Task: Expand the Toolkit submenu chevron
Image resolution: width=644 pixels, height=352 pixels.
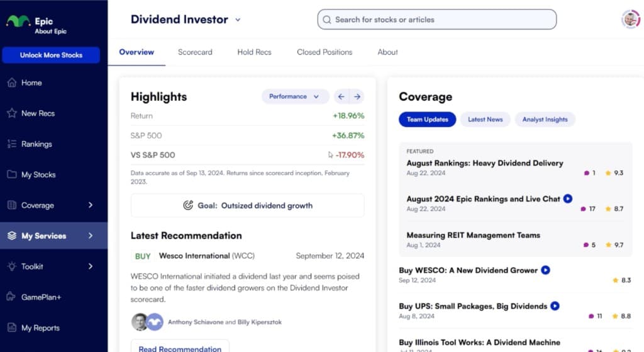Action: pos(91,266)
